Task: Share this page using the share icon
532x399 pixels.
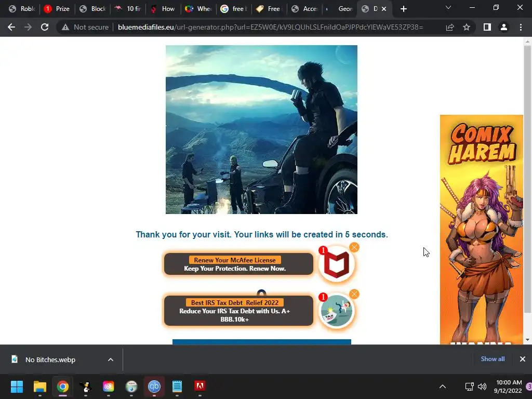Action: tap(450, 27)
